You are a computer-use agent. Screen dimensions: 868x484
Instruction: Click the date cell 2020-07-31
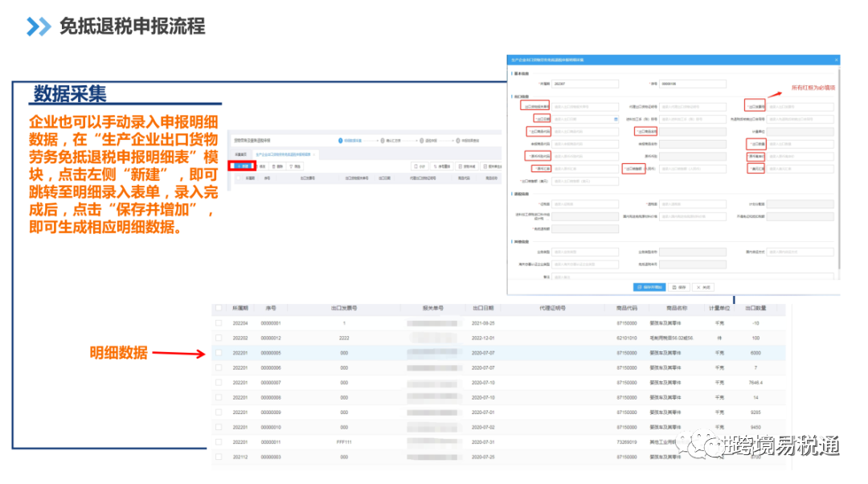[x=483, y=442]
